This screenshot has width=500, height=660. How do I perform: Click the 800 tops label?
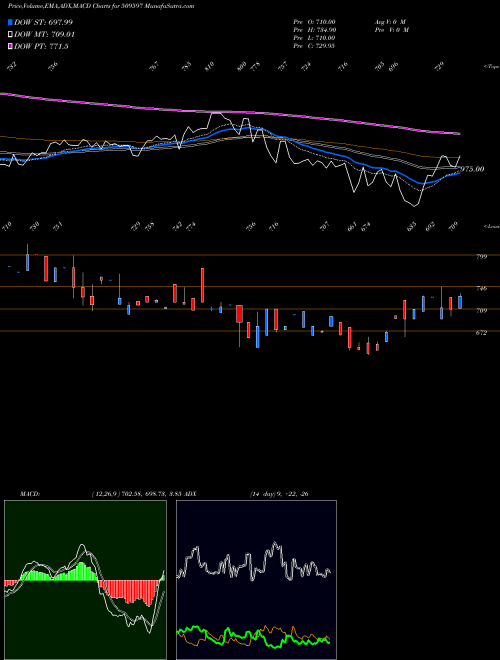(x=242, y=66)
